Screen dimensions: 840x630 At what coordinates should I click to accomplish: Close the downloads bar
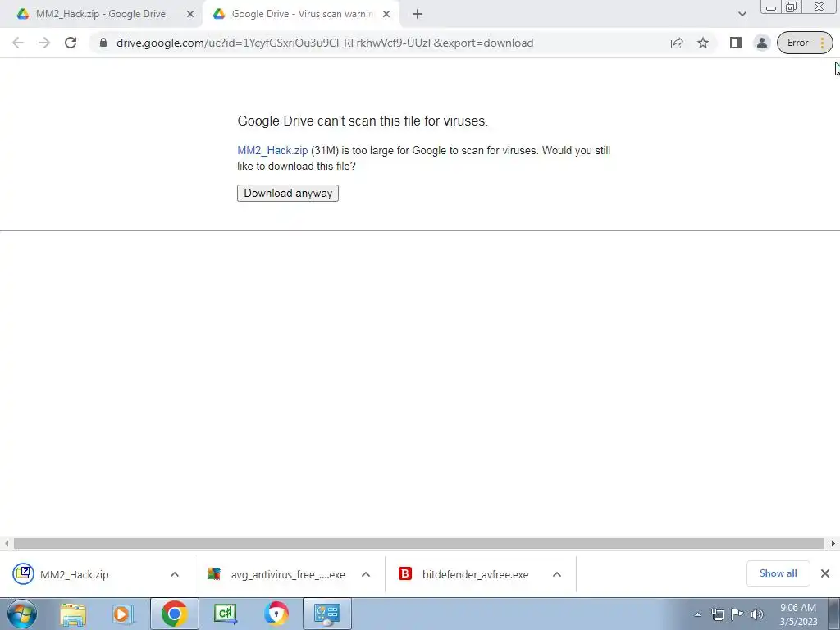pyautogui.click(x=825, y=573)
